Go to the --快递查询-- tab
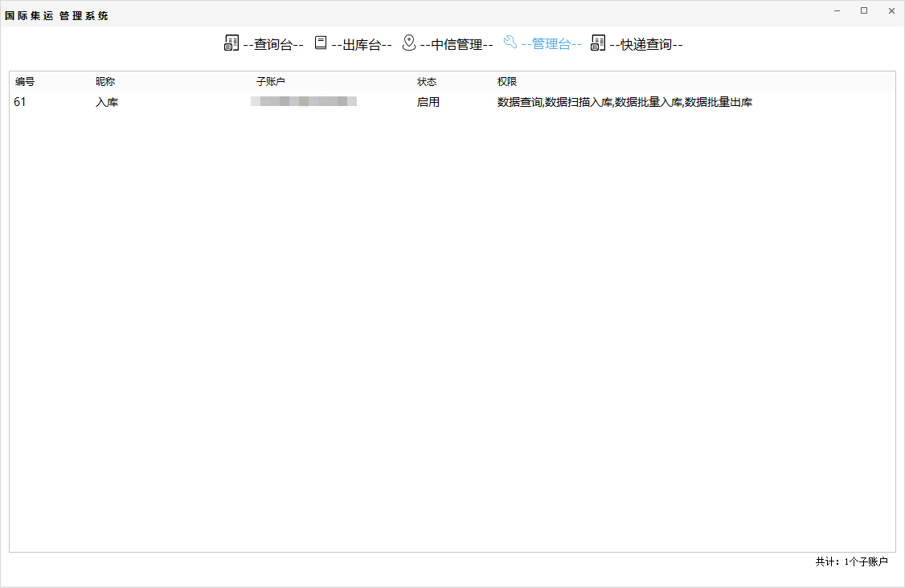Screen dimensions: 905x588 [x=646, y=44]
